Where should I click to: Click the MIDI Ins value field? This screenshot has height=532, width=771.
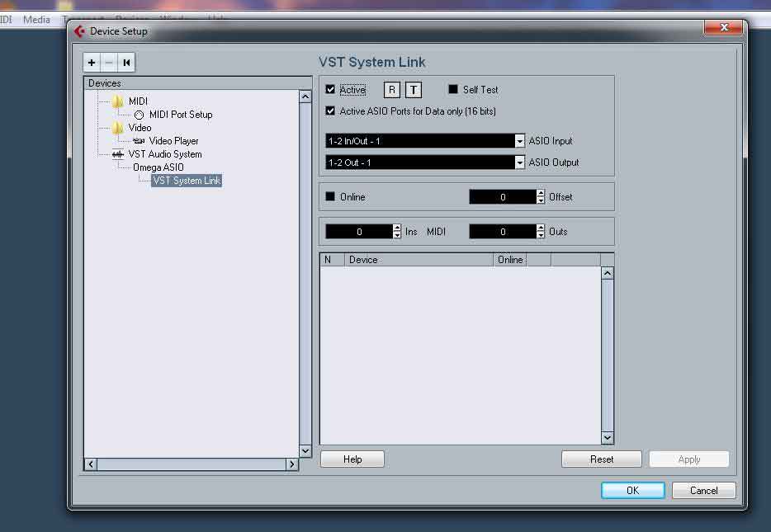click(x=359, y=232)
